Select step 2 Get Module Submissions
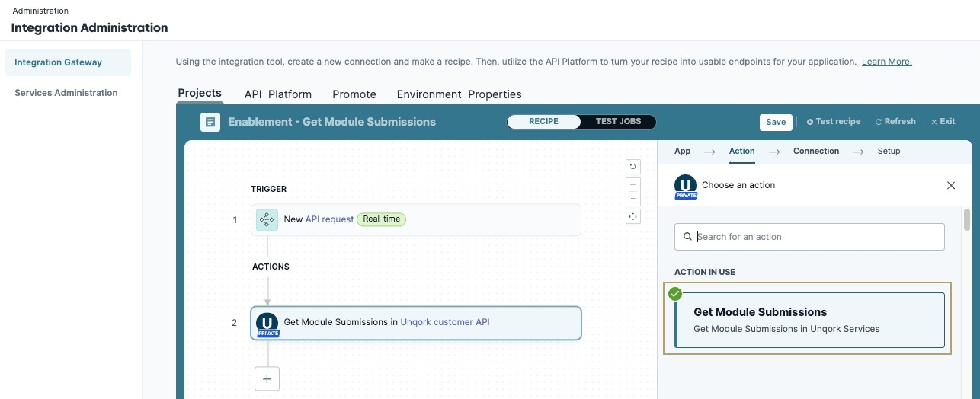Viewport: 980px width, 399px height. pos(416,323)
